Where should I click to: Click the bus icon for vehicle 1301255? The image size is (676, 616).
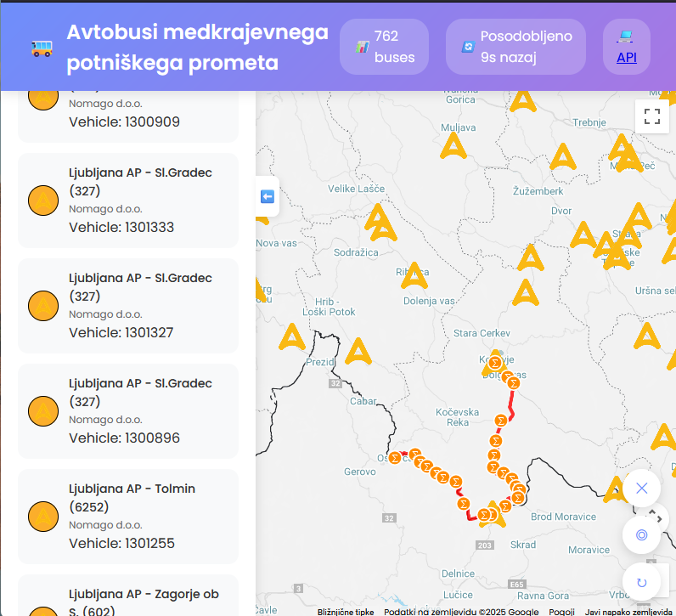(x=43, y=517)
